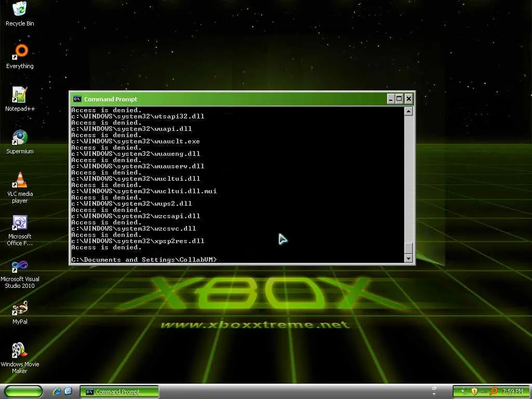Click the wups2.dll path line

pos(131,204)
